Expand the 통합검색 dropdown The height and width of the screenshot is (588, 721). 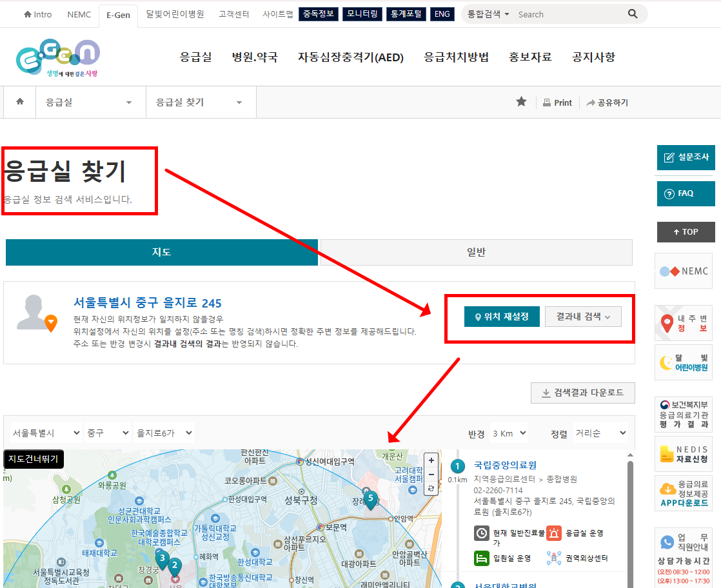(x=488, y=14)
